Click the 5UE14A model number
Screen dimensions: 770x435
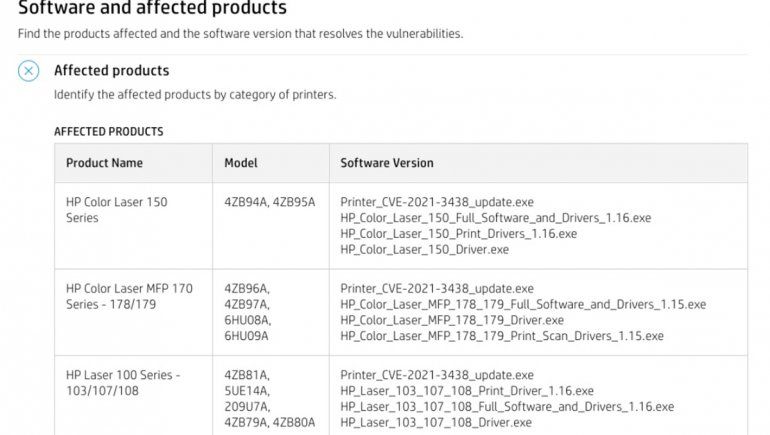click(x=247, y=391)
